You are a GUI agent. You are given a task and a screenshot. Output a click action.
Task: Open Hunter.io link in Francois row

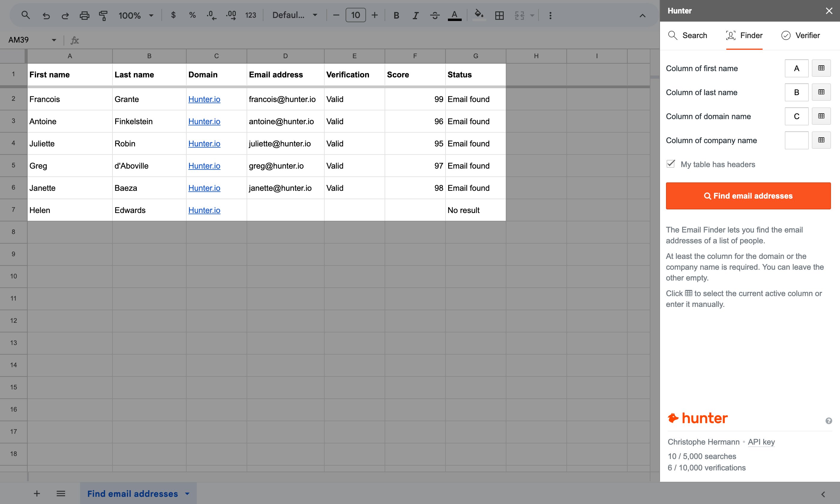click(204, 99)
